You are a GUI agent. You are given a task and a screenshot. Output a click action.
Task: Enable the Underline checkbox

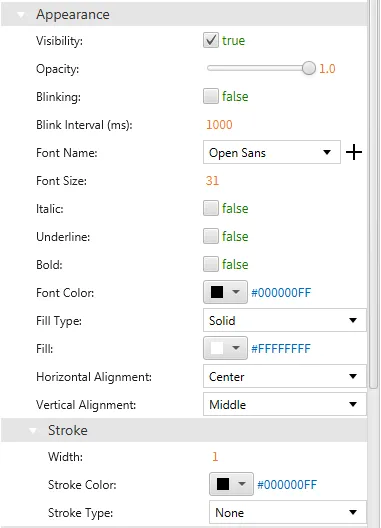[211, 236]
